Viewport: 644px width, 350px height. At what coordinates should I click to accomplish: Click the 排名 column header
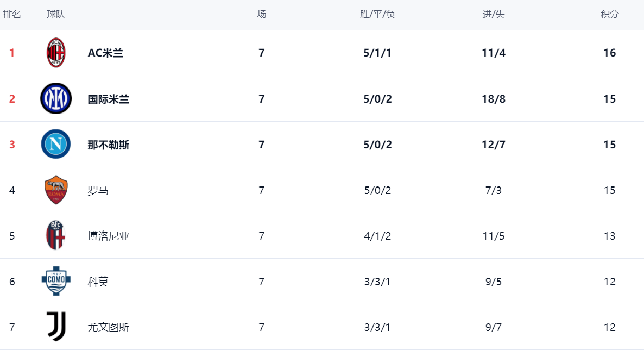point(12,15)
